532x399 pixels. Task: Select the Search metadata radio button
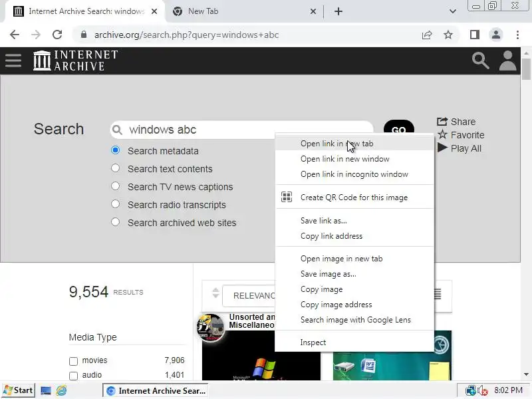[x=115, y=150]
